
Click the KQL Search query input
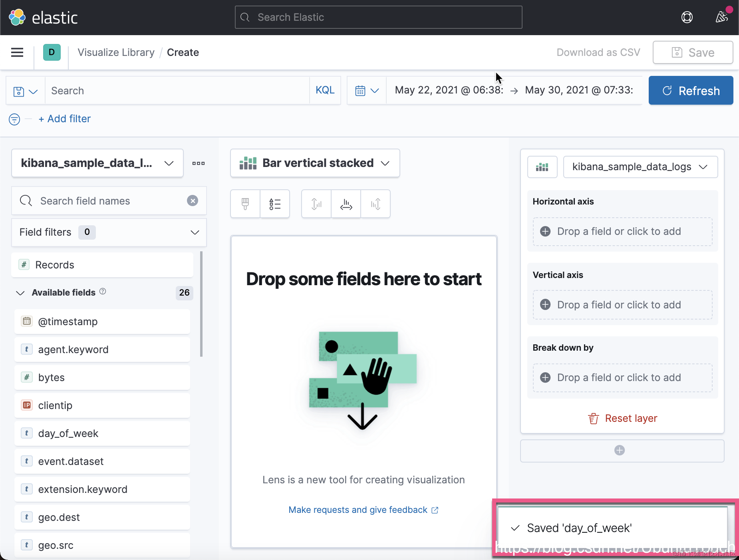tap(177, 91)
